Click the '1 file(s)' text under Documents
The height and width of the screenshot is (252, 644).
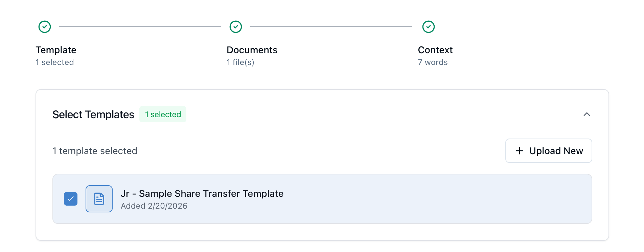pyautogui.click(x=240, y=62)
